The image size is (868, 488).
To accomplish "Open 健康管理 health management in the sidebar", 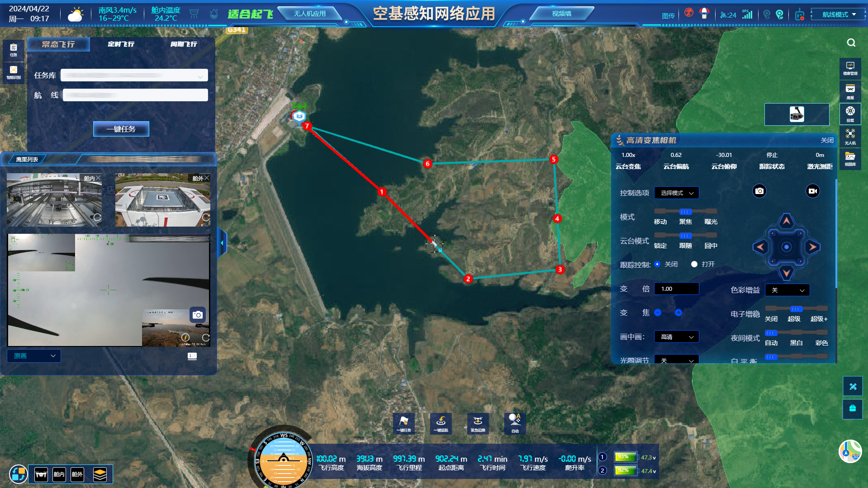I will [850, 68].
